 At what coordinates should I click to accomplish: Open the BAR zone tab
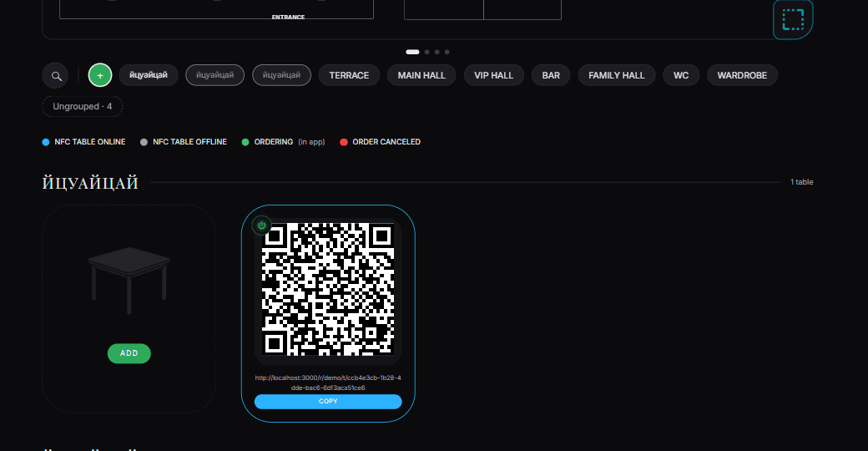pyautogui.click(x=551, y=75)
